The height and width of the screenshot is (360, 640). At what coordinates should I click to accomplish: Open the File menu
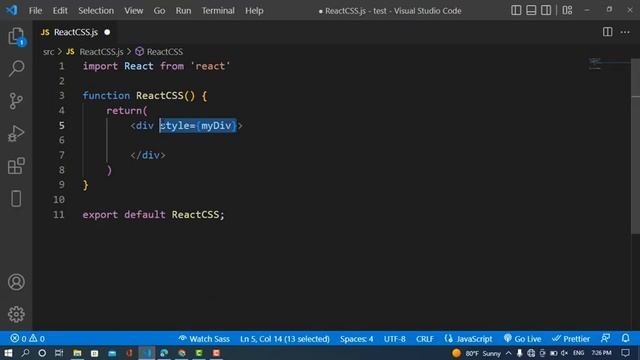coord(35,11)
